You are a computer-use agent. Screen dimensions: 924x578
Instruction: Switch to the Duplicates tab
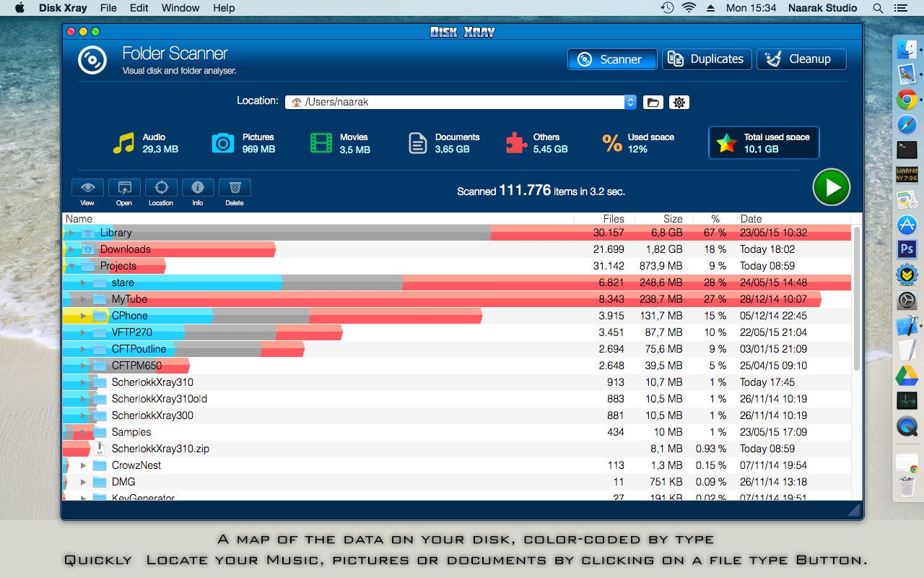pyautogui.click(x=706, y=59)
